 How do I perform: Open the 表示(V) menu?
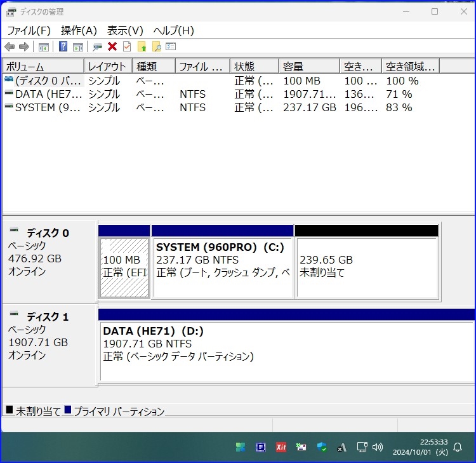(125, 30)
